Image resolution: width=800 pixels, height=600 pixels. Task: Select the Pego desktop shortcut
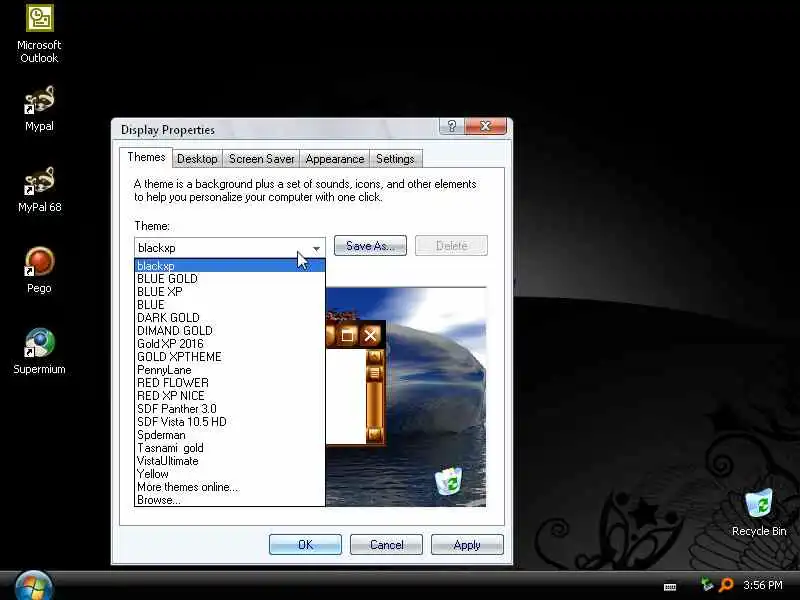coord(39,270)
